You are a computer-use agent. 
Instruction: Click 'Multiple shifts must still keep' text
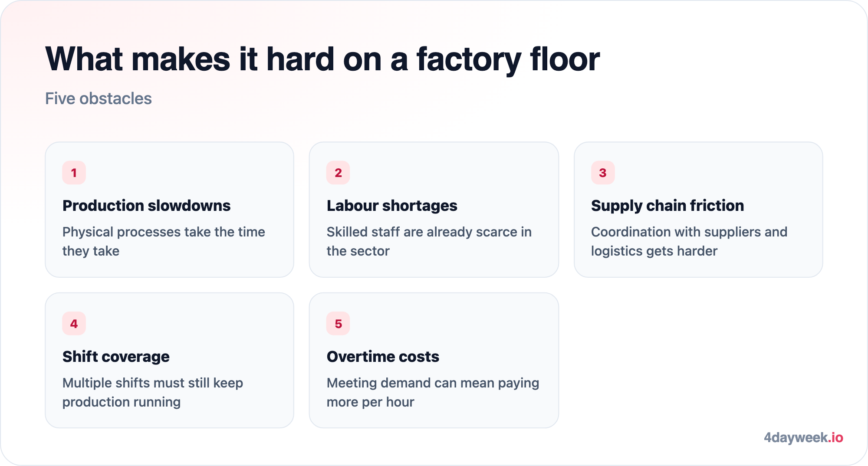click(x=153, y=383)
